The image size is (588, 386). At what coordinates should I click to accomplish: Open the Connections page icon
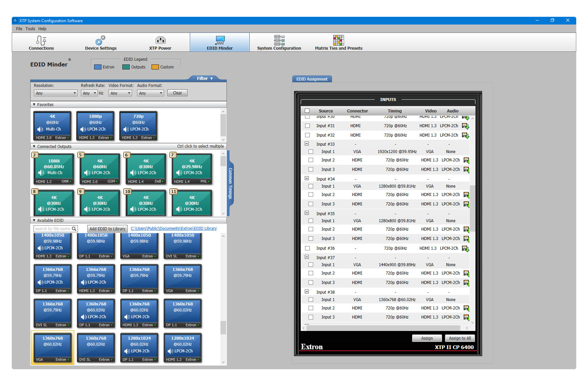[41, 41]
